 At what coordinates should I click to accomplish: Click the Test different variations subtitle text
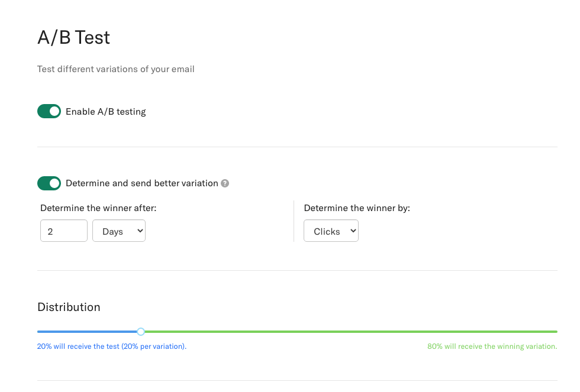pos(115,69)
